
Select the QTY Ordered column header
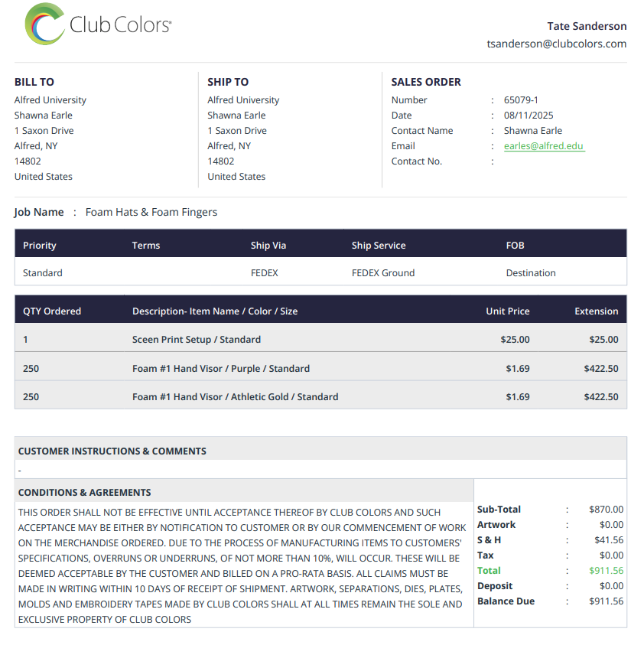[x=52, y=311]
